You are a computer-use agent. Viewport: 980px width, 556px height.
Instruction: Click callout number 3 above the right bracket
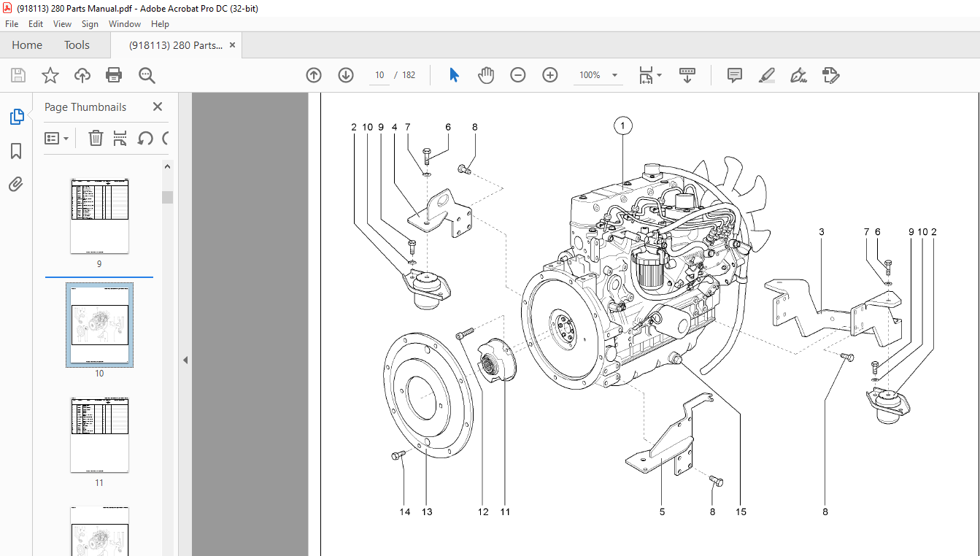point(821,232)
